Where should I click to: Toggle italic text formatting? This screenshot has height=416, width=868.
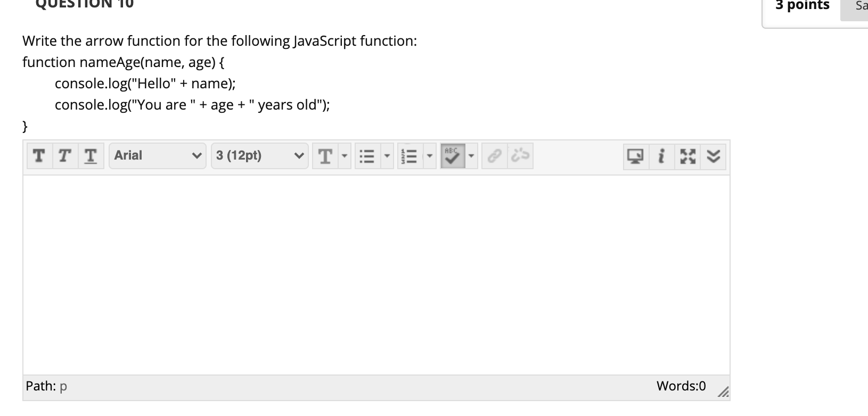(x=64, y=156)
